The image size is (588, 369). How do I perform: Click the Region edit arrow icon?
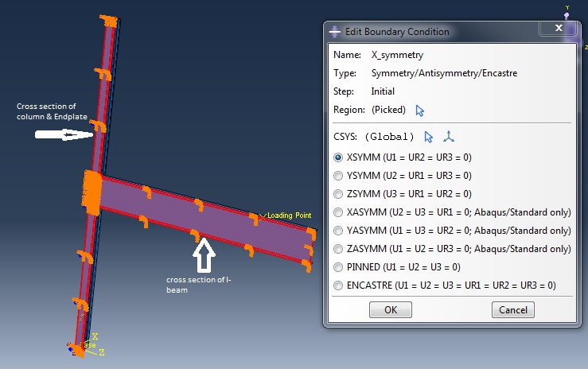pos(419,111)
